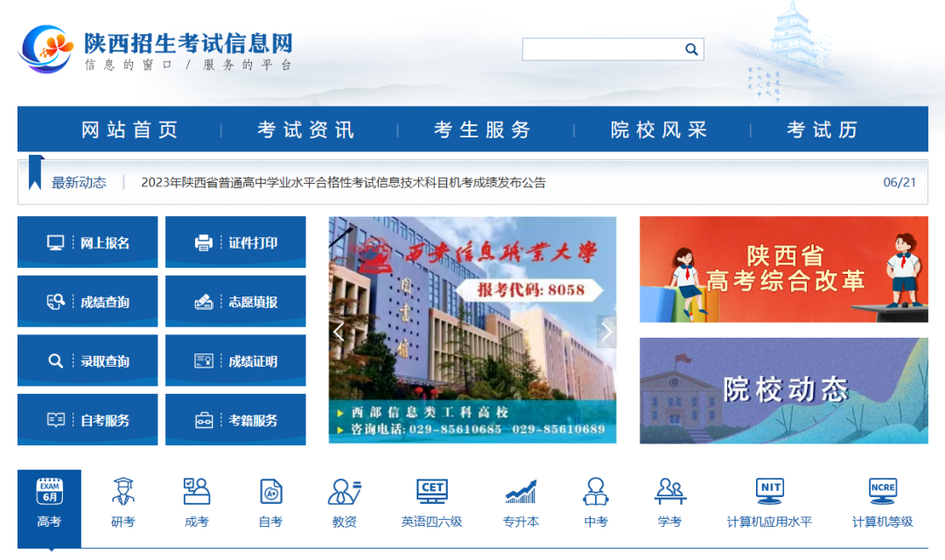Show the next carousel slide
This screenshot has width=945, height=560.
pos(605,332)
